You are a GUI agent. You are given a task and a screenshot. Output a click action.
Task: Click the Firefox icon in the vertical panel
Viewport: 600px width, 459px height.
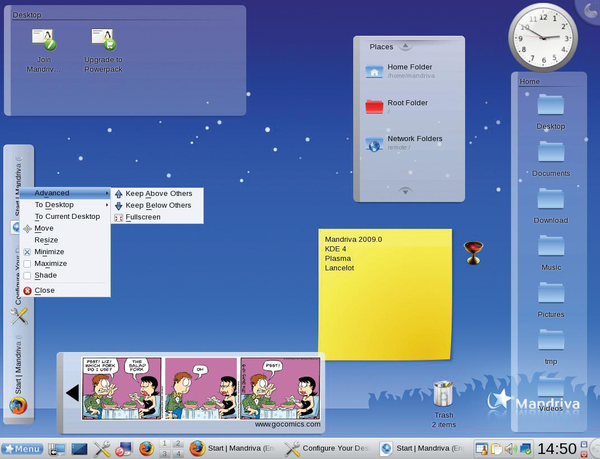click(x=18, y=406)
